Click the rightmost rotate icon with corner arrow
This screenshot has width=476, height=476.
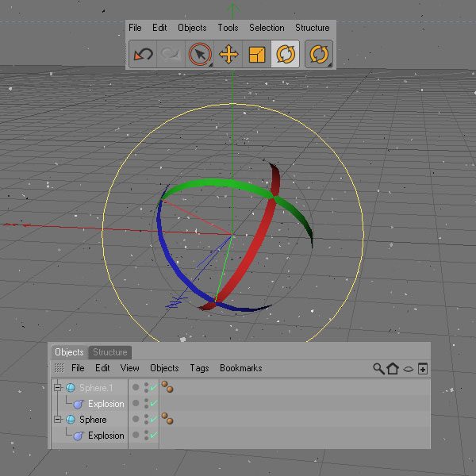pos(319,54)
